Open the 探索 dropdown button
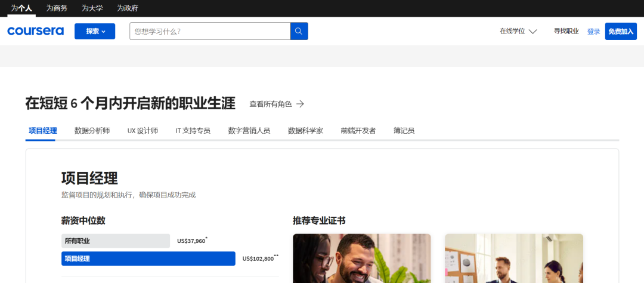This screenshot has height=283, width=644. click(x=95, y=31)
